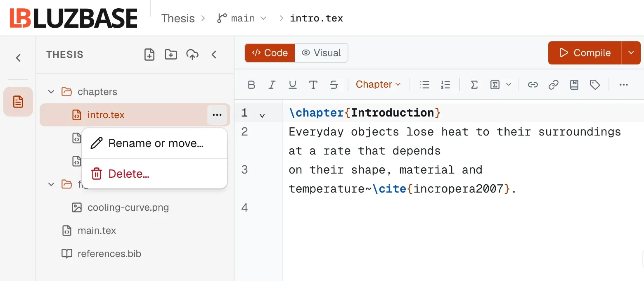Open the files view sidebar icon
Viewport: 644px width, 281px height.
click(18, 102)
